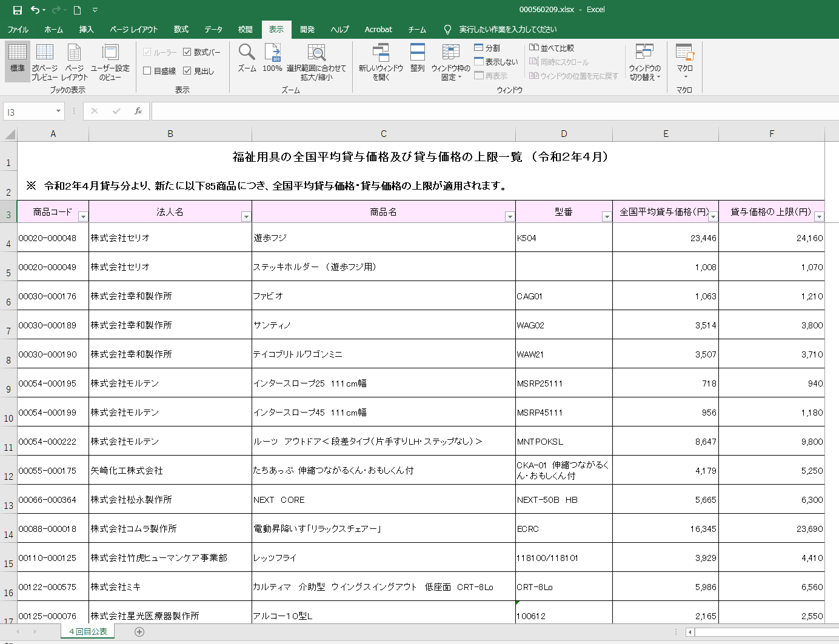Open the Name Box dropdown arrow
The height and width of the screenshot is (644, 839).
coord(59,111)
